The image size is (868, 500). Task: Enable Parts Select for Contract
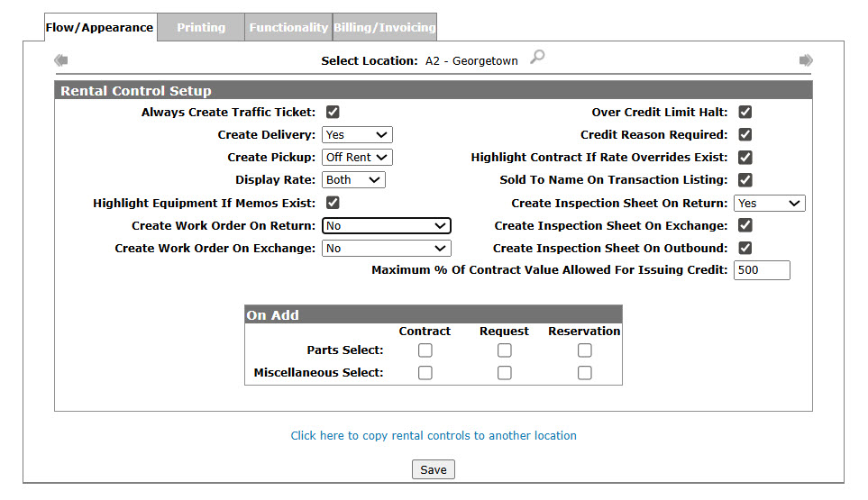coord(425,350)
